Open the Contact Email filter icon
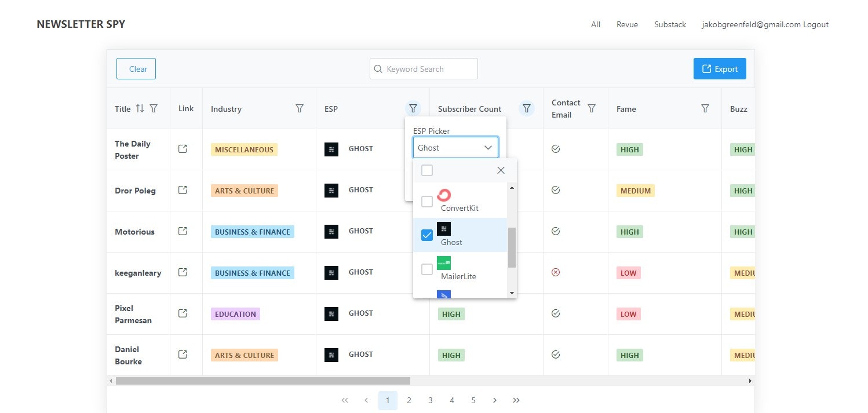The height and width of the screenshot is (413, 868). [592, 108]
